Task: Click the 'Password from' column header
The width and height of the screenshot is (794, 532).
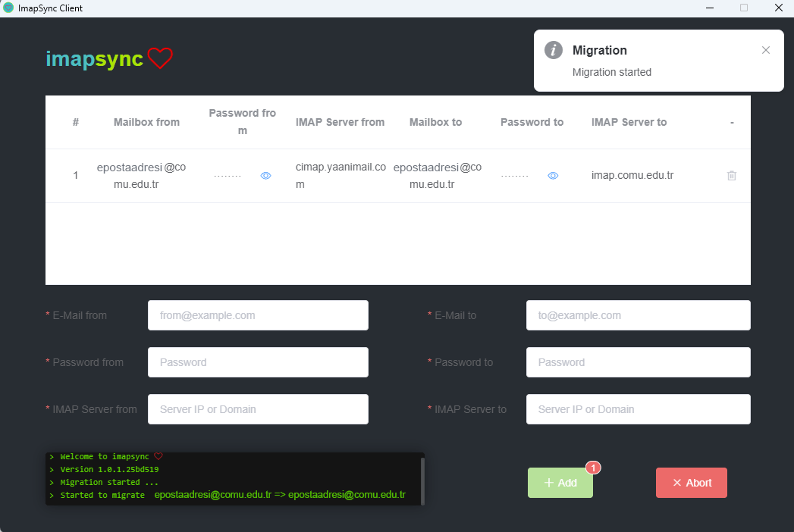Action: click(x=242, y=122)
